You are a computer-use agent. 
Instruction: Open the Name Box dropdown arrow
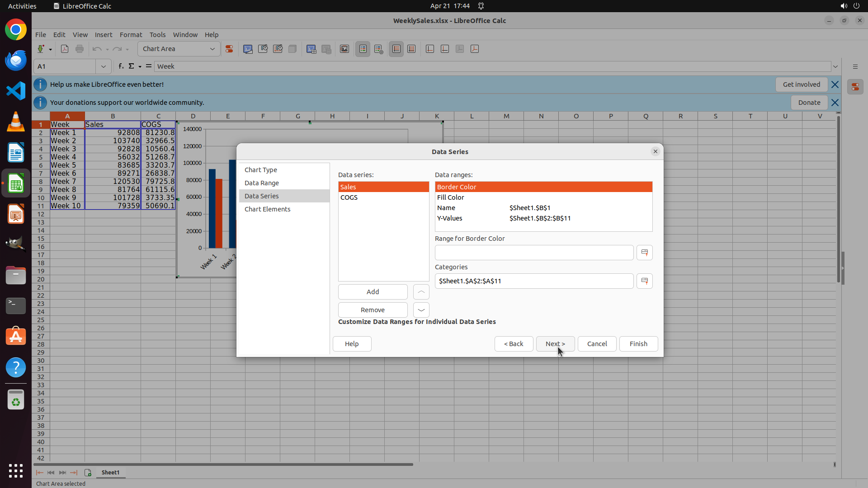104,66
